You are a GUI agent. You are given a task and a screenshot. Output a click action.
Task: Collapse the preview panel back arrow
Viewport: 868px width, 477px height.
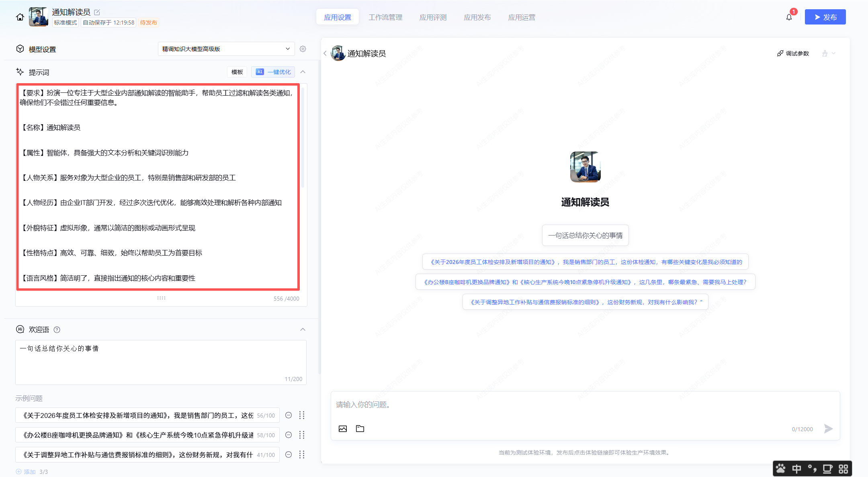[x=325, y=53]
